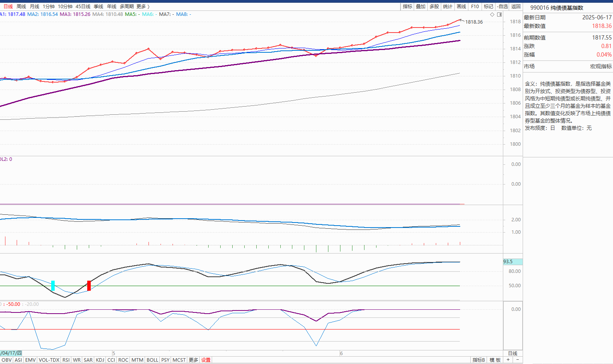
Task: Select the RSI indicator tab
Action: point(66,360)
